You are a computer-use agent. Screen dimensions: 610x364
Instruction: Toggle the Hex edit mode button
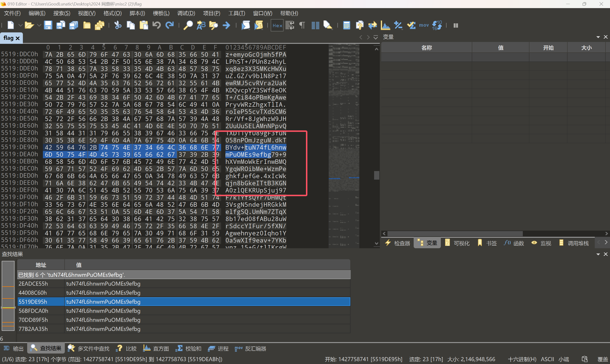pyautogui.click(x=277, y=25)
